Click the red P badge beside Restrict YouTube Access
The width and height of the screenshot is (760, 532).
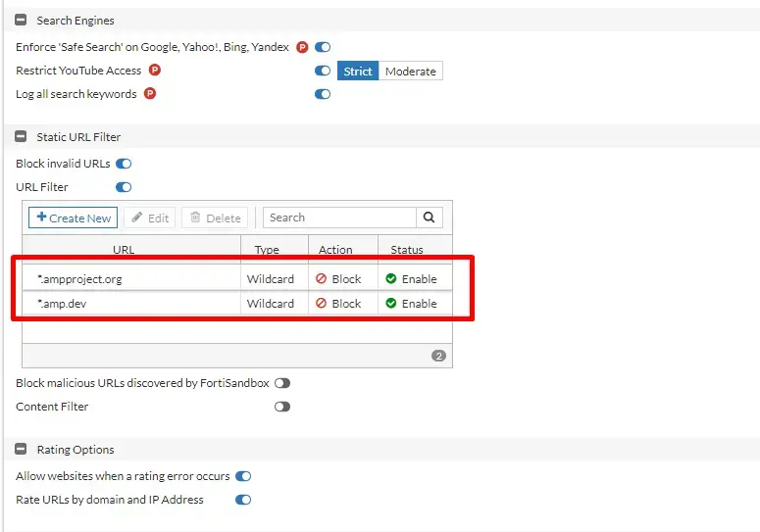[154, 71]
